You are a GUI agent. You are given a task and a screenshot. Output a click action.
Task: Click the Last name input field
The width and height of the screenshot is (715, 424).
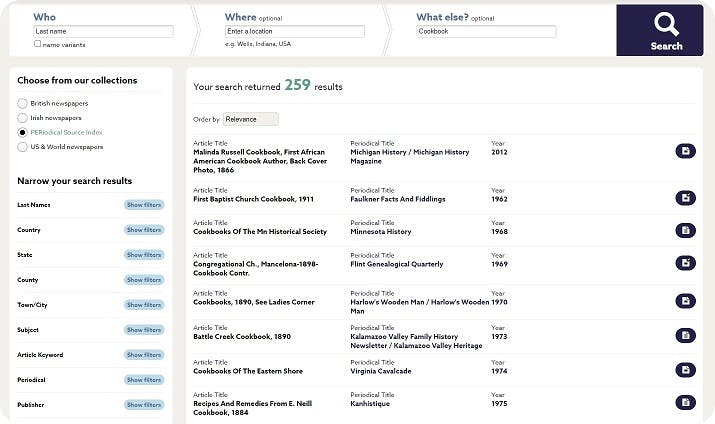103,32
